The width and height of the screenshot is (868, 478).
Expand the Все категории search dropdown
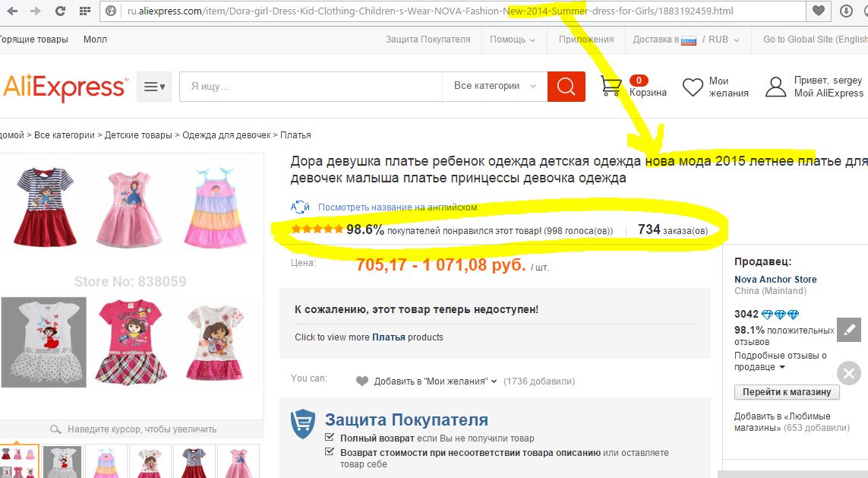coord(495,86)
